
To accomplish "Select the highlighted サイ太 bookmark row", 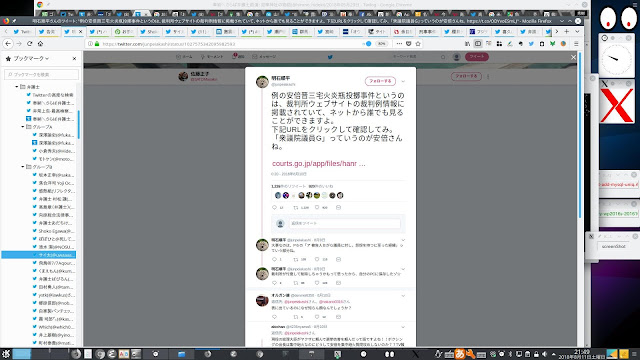I will coord(39,255).
